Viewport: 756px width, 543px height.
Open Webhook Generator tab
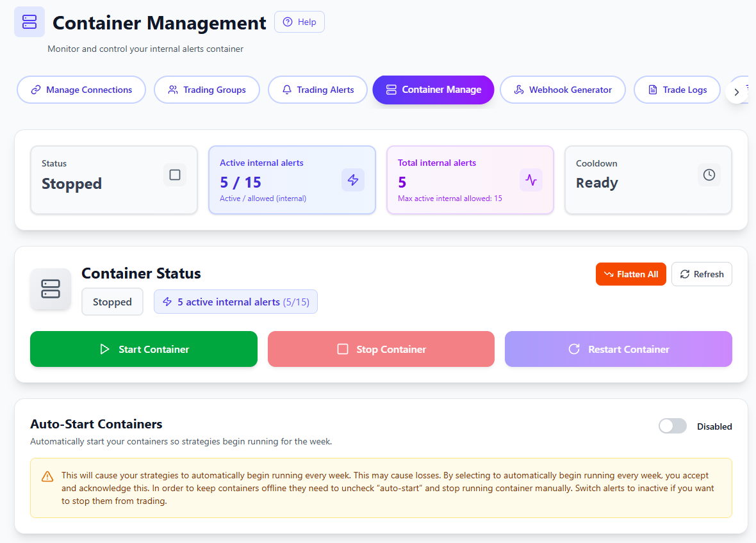(563, 90)
